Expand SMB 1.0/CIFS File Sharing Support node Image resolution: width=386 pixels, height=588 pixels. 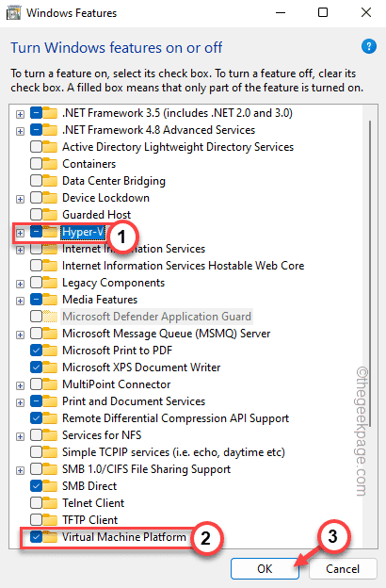pyautogui.click(x=20, y=470)
